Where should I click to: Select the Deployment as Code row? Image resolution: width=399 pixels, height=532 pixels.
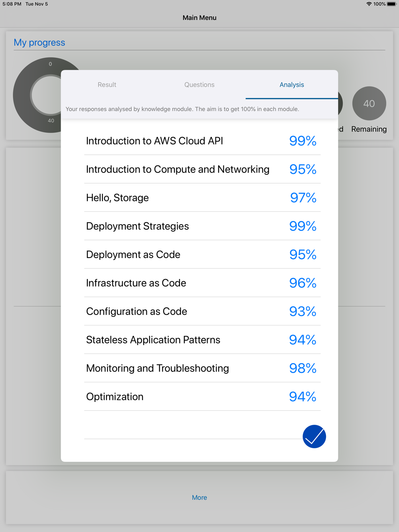coord(202,254)
